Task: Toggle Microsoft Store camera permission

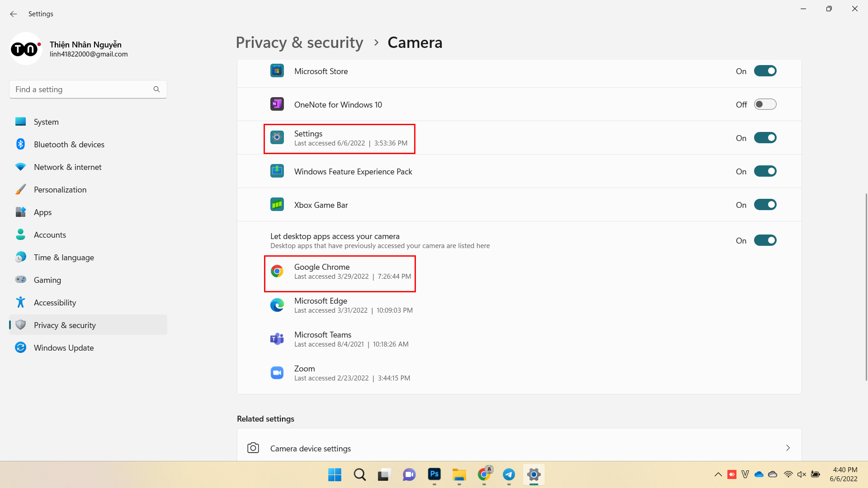Action: (x=765, y=70)
